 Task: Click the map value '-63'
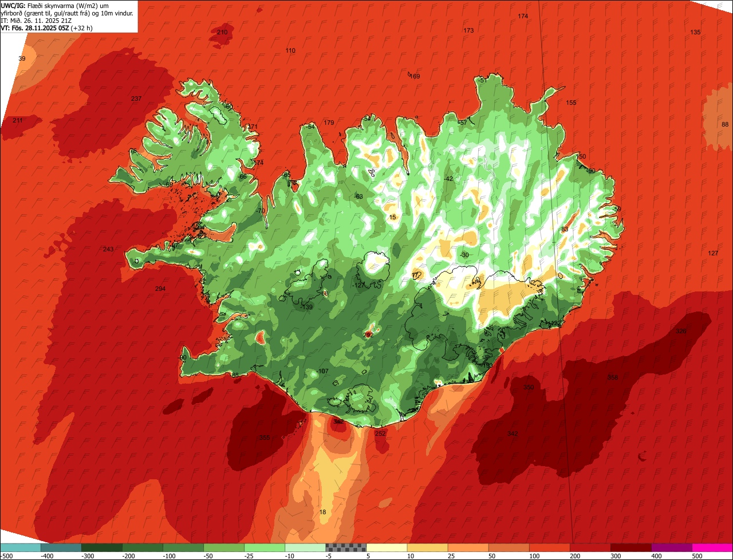coord(358,196)
